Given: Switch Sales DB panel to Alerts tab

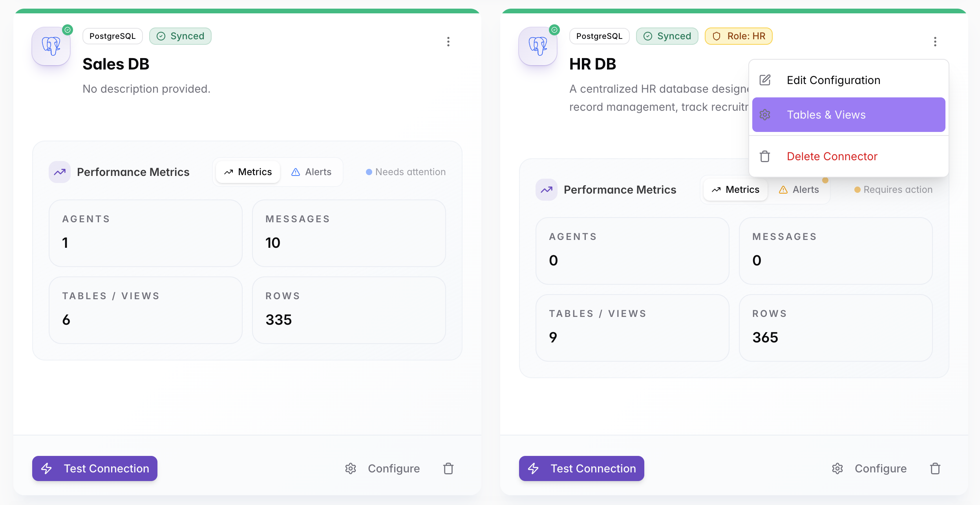Looking at the screenshot, I should pos(311,172).
